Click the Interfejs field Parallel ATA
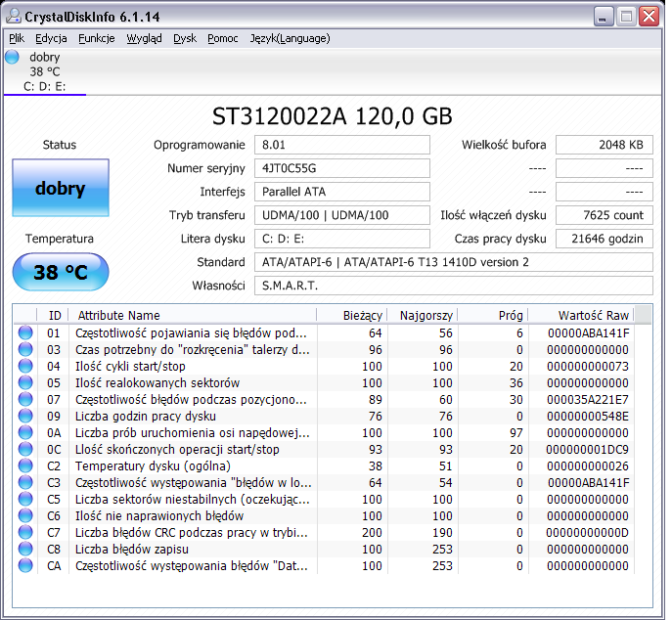Image resolution: width=672 pixels, height=620 pixels. (342, 192)
